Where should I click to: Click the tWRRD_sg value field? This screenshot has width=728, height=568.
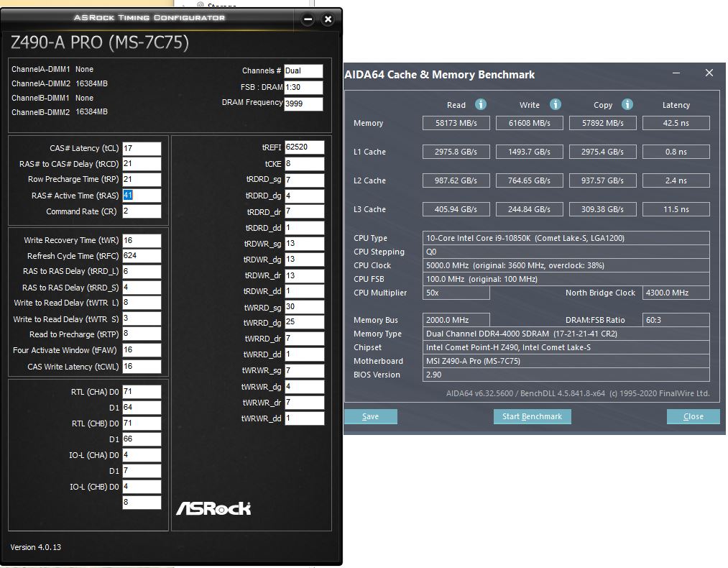[x=304, y=307]
